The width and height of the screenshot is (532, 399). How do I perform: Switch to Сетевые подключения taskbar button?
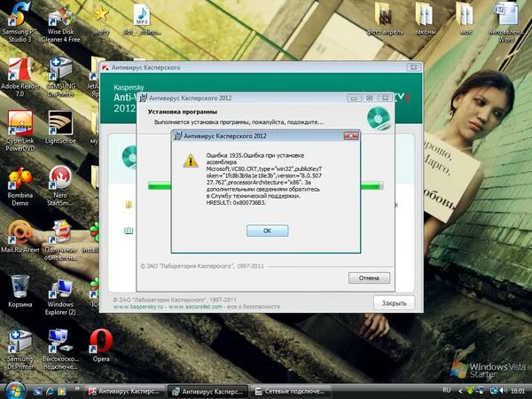pyautogui.click(x=291, y=392)
